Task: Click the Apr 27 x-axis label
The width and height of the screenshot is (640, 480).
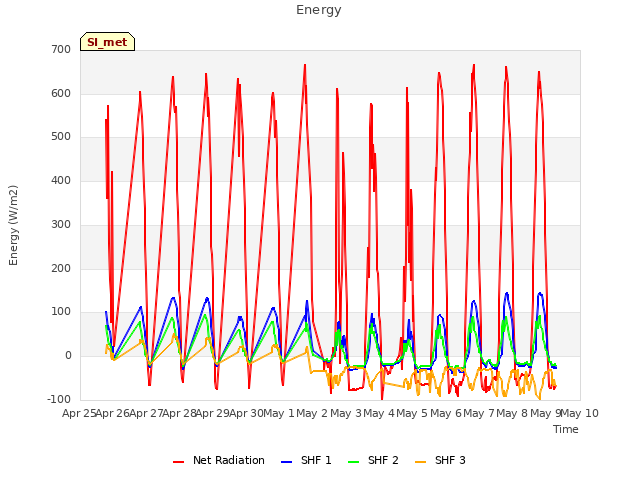Action: coord(146,413)
